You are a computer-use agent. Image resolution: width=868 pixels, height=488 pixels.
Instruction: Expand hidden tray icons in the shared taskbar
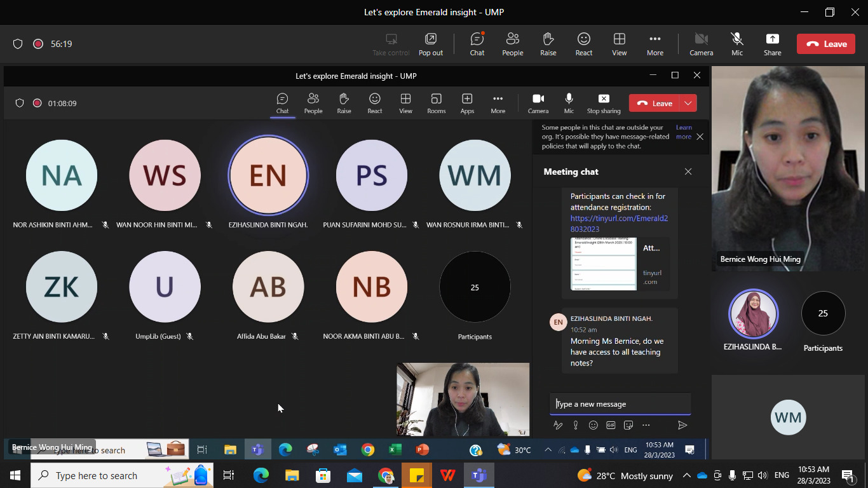tap(548, 450)
